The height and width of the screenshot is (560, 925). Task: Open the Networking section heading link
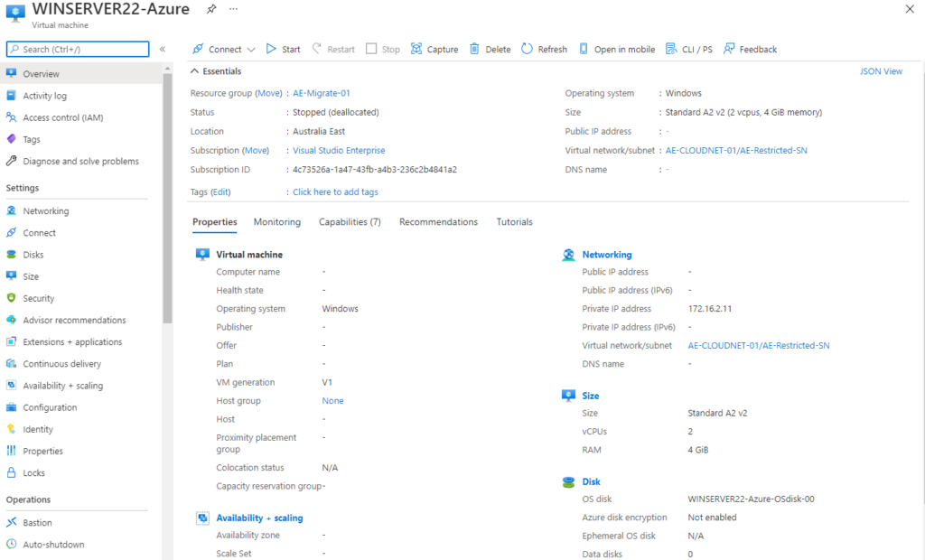[607, 255]
